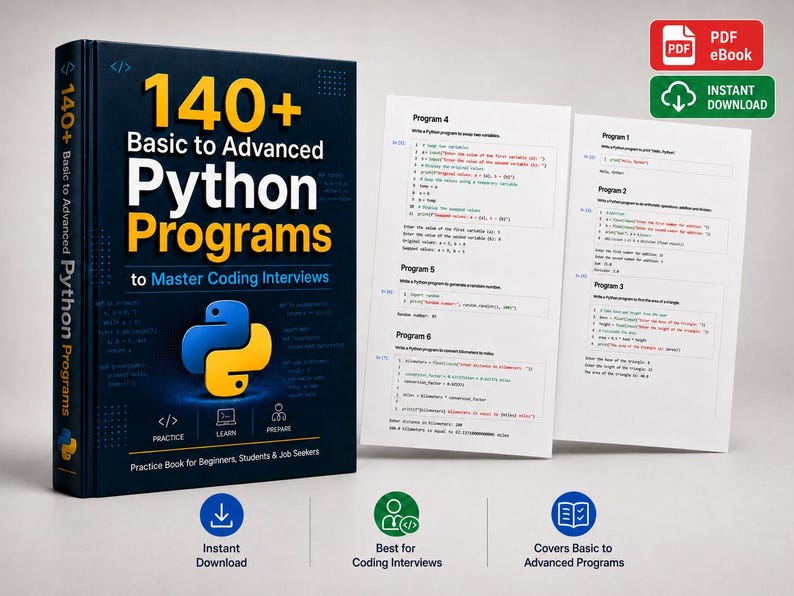Click the book spine title text
Image resolution: width=794 pixels, height=596 pixels.
68,248
